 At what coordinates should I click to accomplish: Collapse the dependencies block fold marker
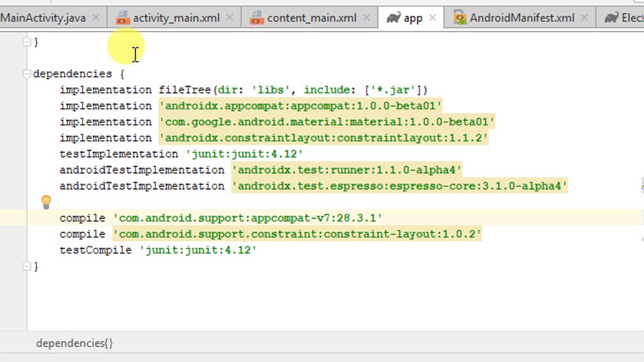(x=27, y=74)
